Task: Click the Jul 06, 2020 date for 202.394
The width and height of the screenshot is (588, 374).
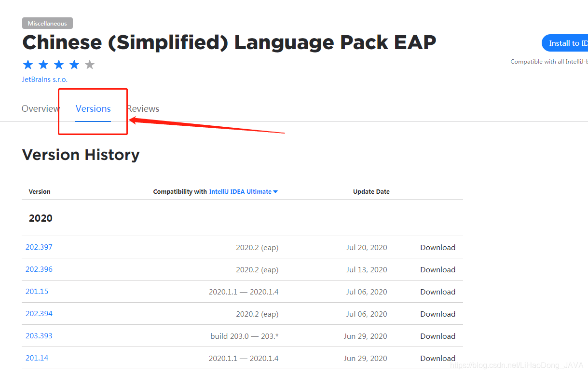Action: 367,314
